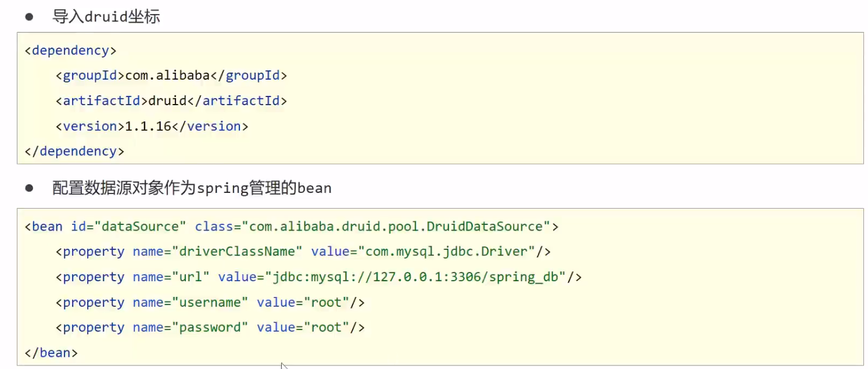This screenshot has width=868, height=369.
Task: Click the username property name
Action: click(210, 302)
